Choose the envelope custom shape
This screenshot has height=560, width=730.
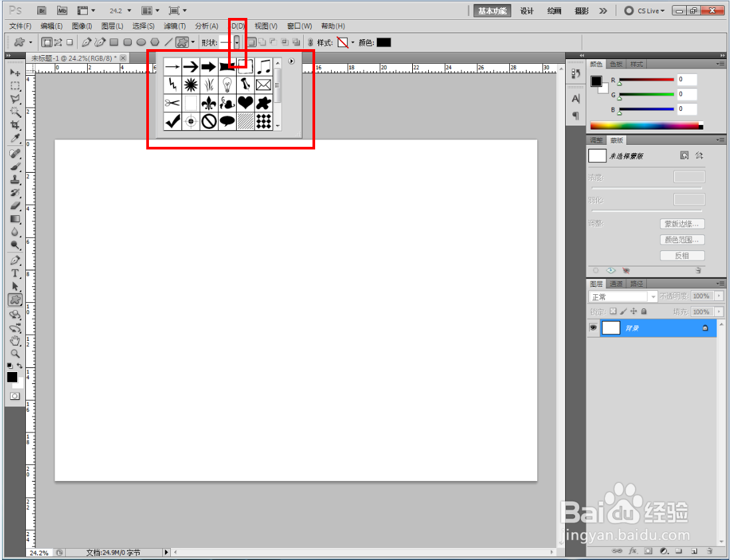[263, 84]
